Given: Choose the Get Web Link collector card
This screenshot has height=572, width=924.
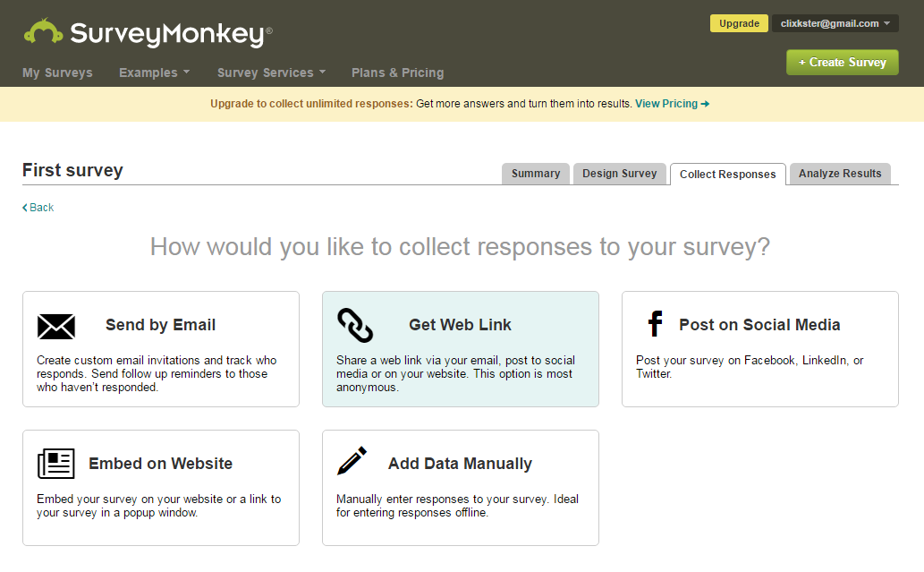Looking at the screenshot, I should (x=460, y=349).
